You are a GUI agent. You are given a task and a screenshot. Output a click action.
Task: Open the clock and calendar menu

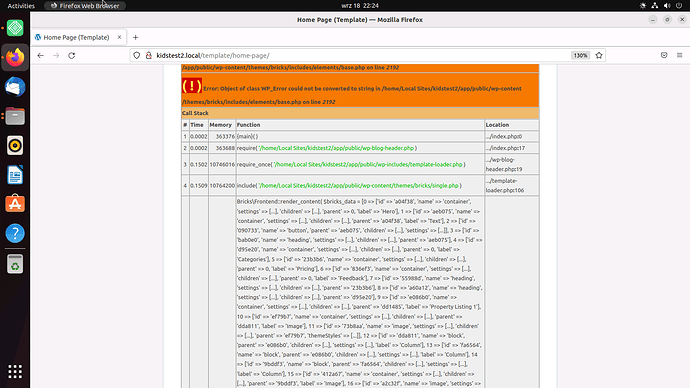pos(360,6)
